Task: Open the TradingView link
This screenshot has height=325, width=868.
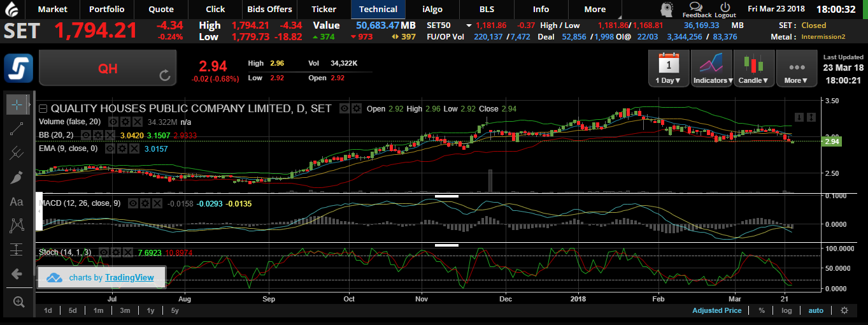Action: coord(129,277)
